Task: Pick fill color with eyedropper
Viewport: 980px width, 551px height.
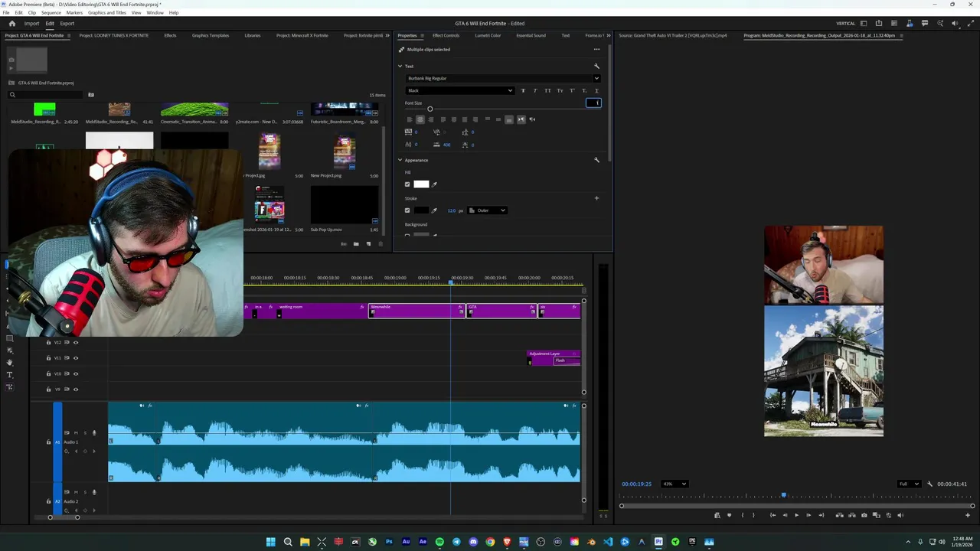Action: click(x=434, y=184)
